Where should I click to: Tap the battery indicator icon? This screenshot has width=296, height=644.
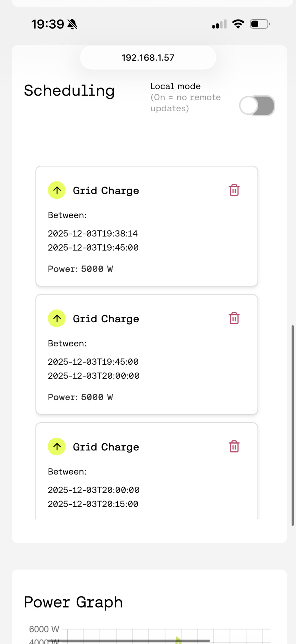coord(260,24)
